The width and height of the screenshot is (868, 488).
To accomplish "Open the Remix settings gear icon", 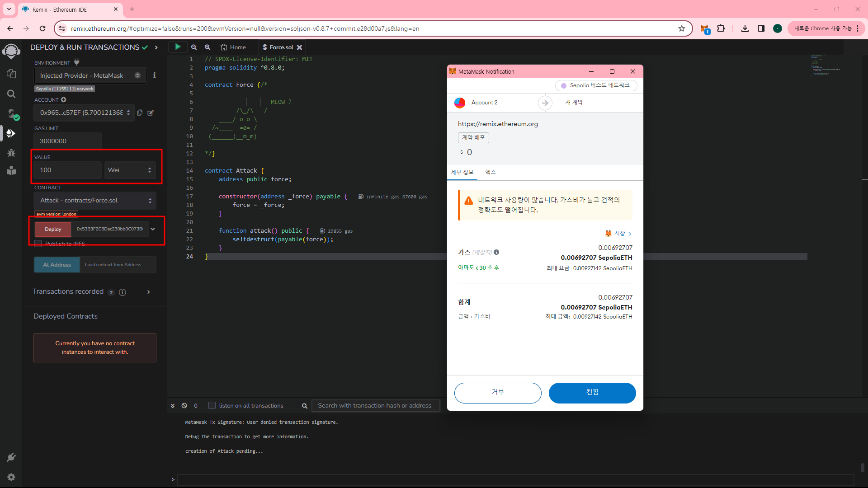I will click(x=11, y=477).
